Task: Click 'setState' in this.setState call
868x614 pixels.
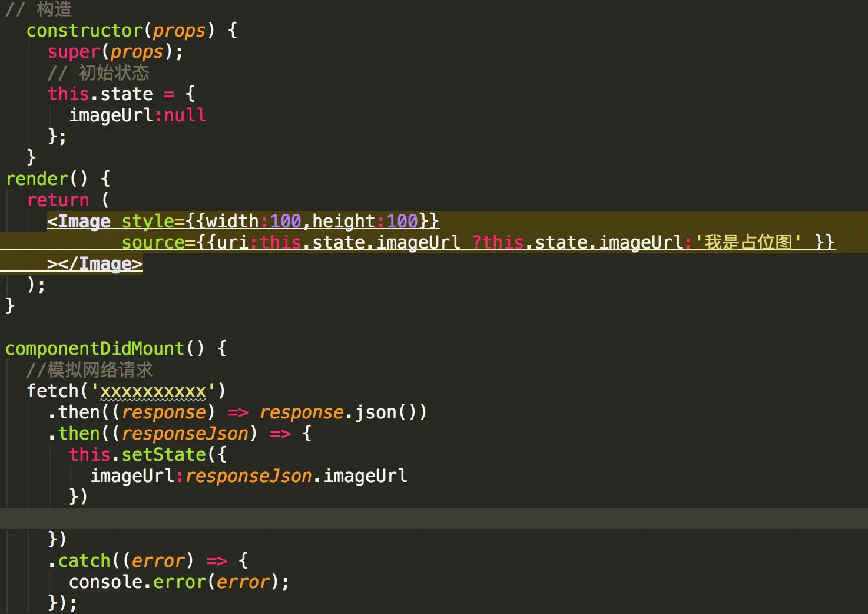Action: 164,454
